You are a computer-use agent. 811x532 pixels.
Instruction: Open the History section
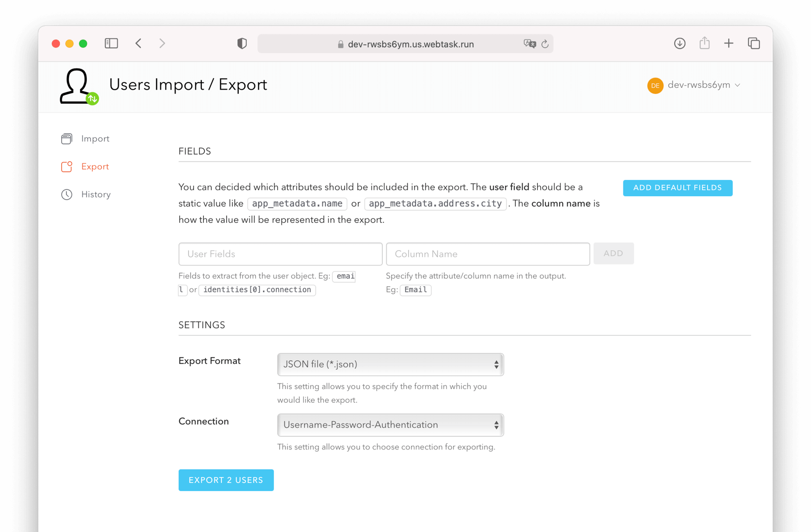[x=96, y=194]
